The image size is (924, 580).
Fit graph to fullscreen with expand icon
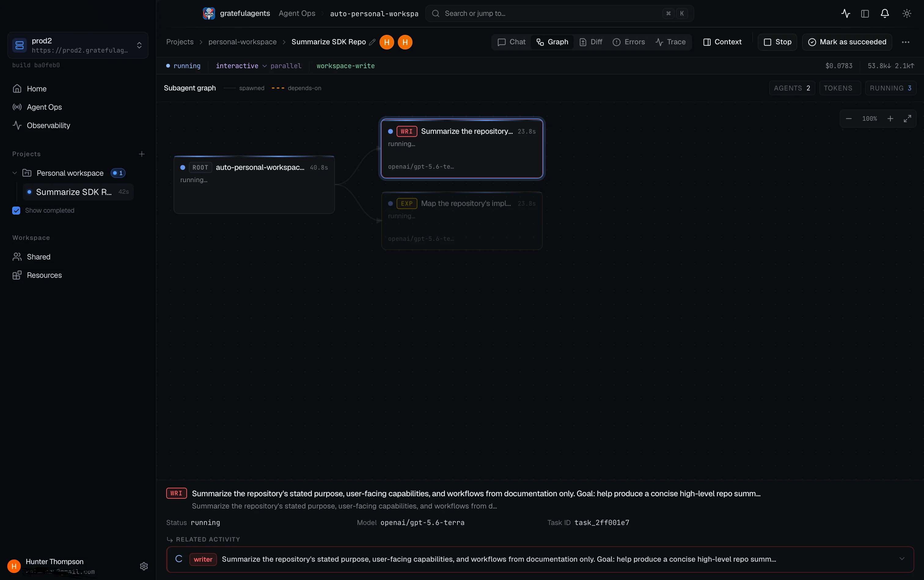coord(907,119)
